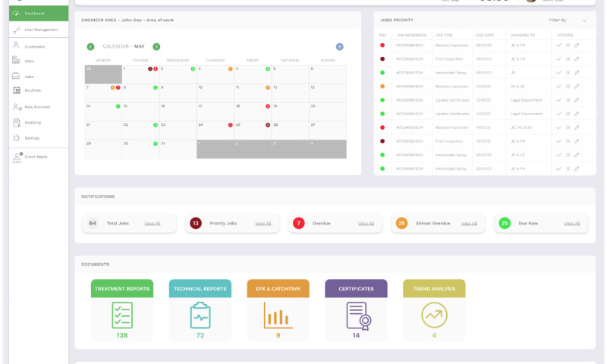This screenshot has width=607, height=364.
Task: Select May 3 orange event dot
Action: 231,69
